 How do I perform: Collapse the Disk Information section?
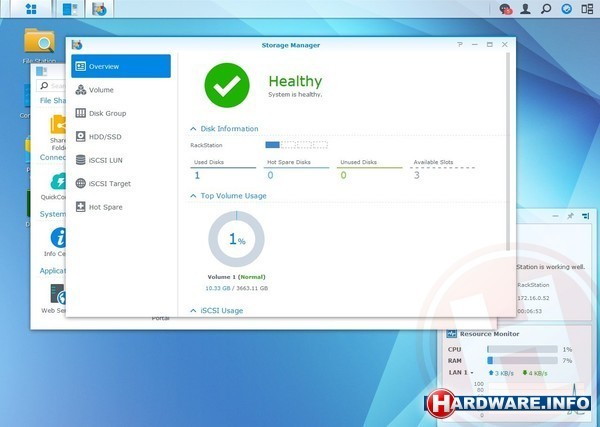point(193,129)
